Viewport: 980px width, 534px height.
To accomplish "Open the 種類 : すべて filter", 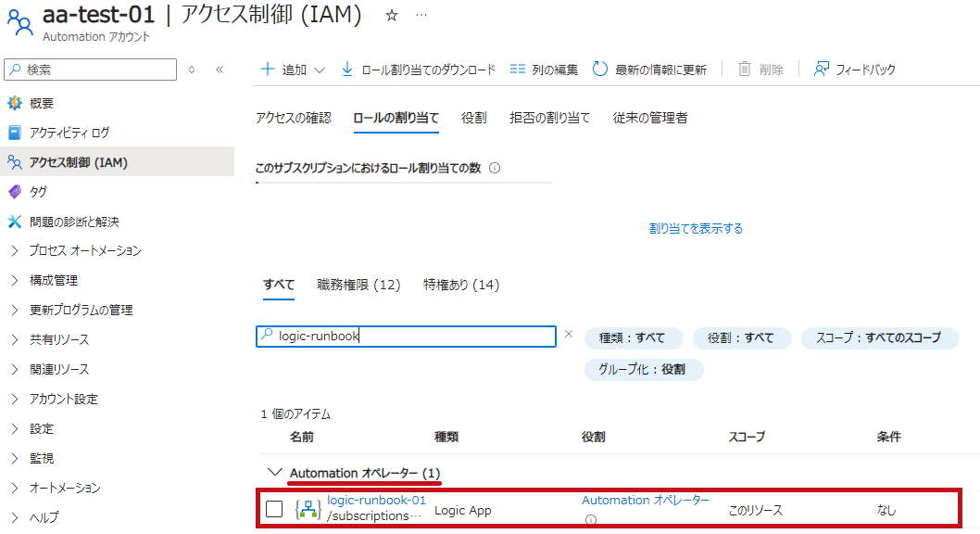I will tap(633, 337).
